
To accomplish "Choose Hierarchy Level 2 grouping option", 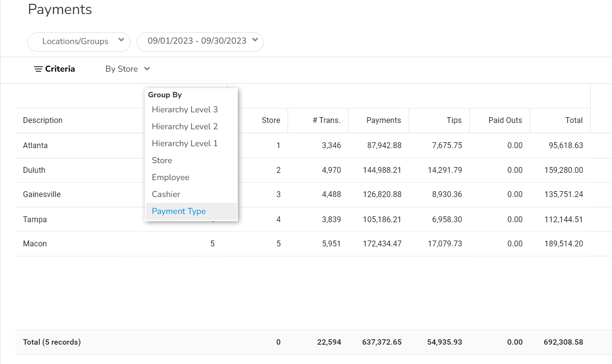I will pyautogui.click(x=184, y=126).
